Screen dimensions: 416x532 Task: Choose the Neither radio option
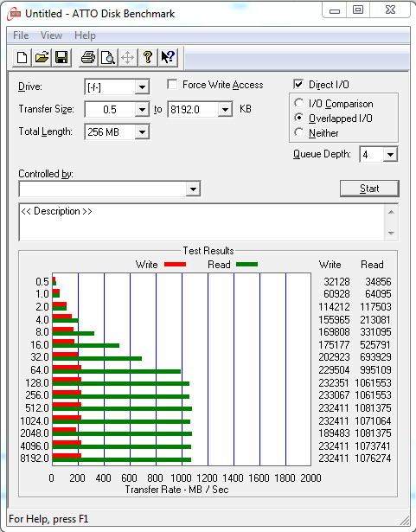click(x=298, y=132)
